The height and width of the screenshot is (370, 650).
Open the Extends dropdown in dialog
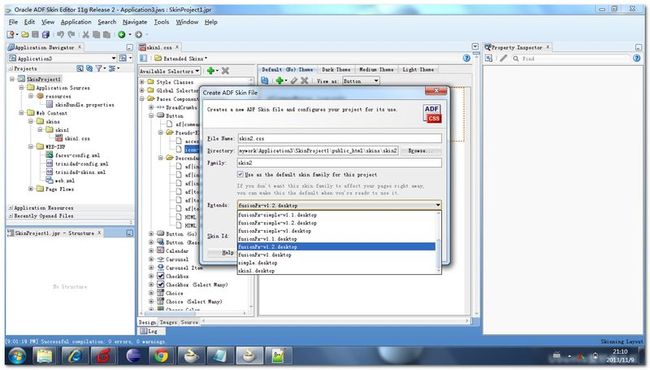(x=438, y=205)
